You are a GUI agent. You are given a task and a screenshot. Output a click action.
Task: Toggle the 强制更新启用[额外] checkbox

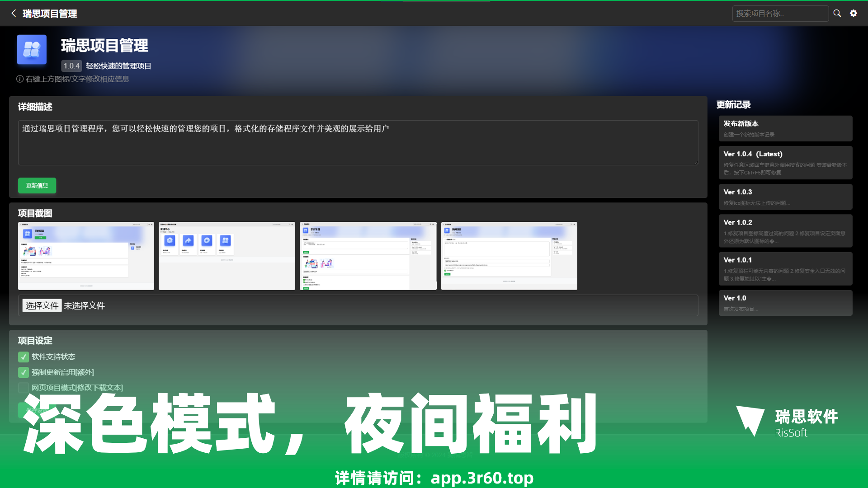coord(24,372)
